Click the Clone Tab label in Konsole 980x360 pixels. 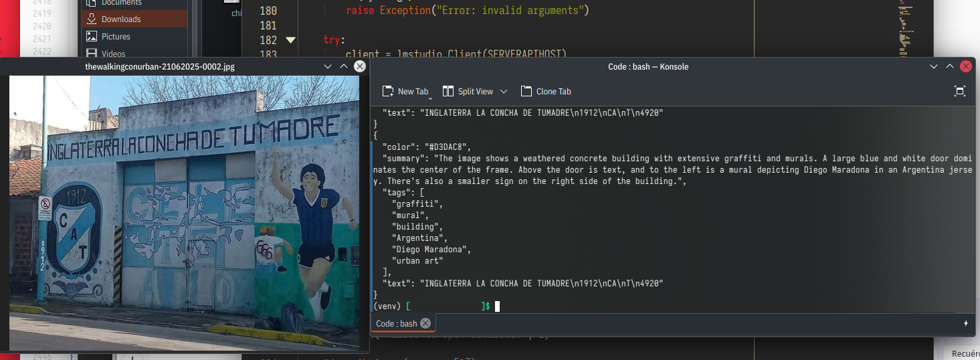click(553, 92)
